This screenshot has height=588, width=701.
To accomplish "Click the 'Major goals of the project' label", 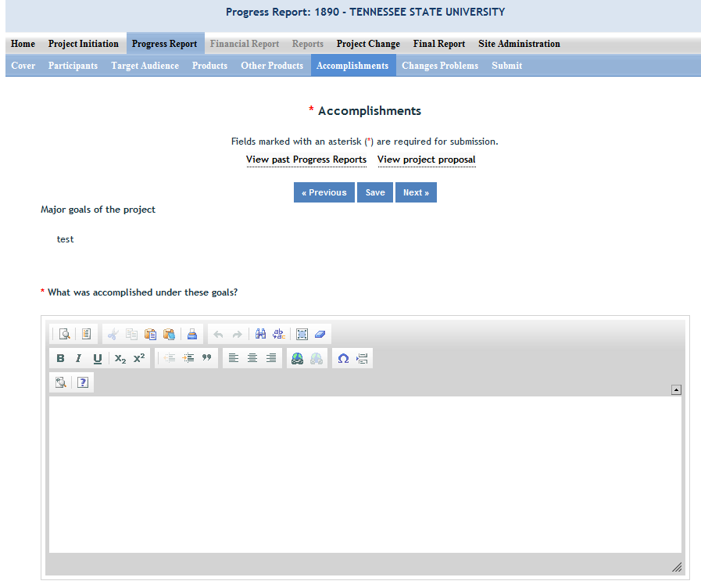I will [x=98, y=210].
